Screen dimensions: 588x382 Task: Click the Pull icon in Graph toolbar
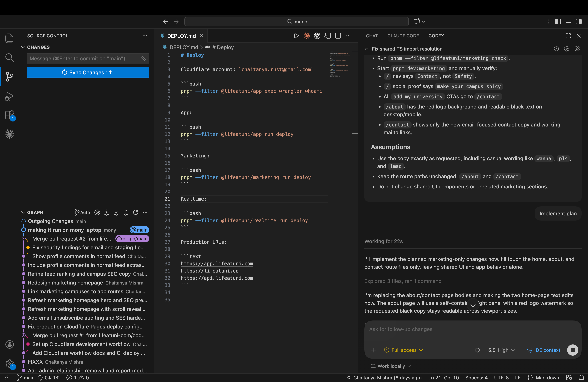point(116,212)
